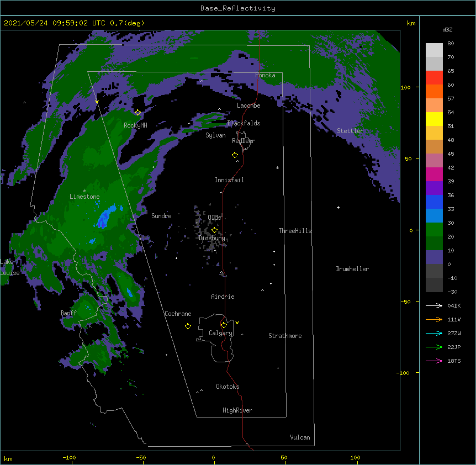
Task: Select yellow diamond marker below Cochrane
Action: coord(188,326)
